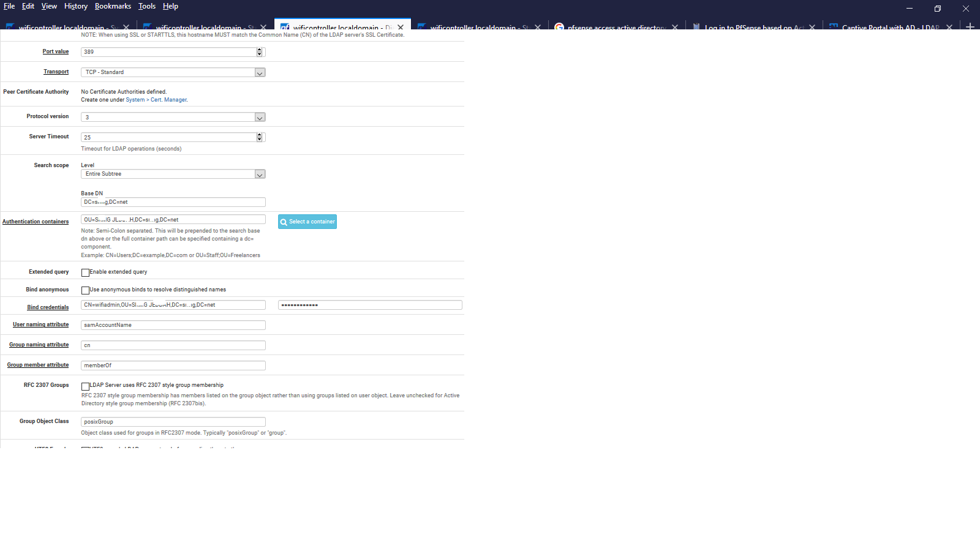Click the 'Timeout for LDAP operations (seconds)' text
The height and width of the screenshot is (551, 980).
(131, 149)
